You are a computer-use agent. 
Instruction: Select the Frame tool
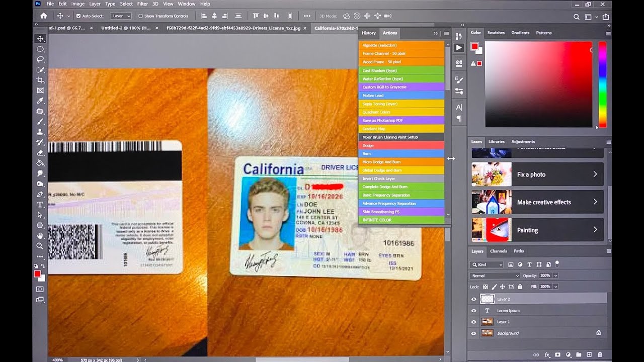pyautogui.click(x=40, y=90)
